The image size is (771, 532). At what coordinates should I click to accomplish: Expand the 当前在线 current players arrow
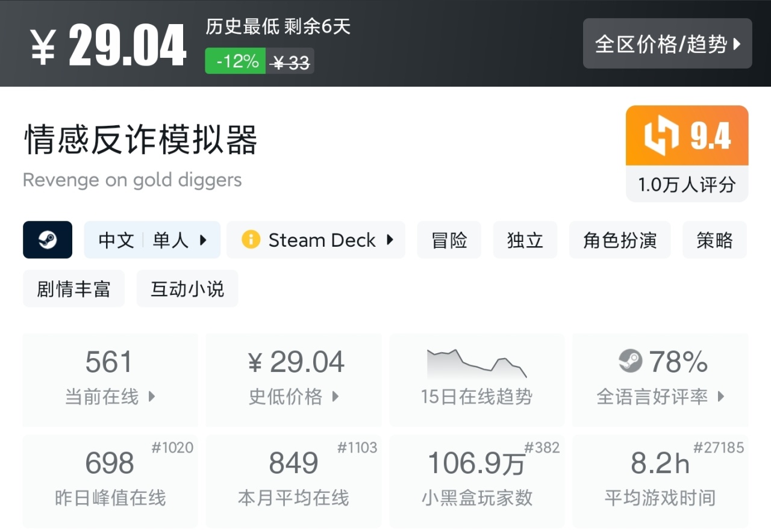coord(152,397)
